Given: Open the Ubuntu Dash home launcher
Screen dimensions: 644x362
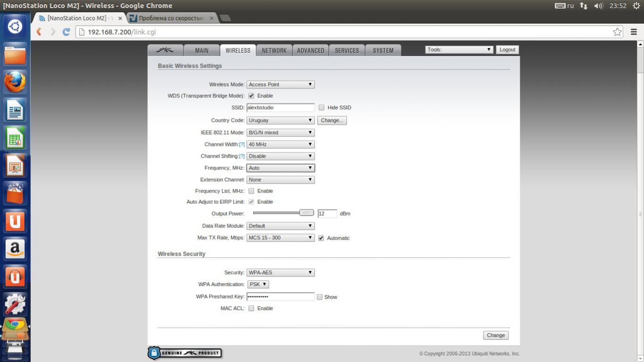Looking at the screenshot, I should pos(15,27).
